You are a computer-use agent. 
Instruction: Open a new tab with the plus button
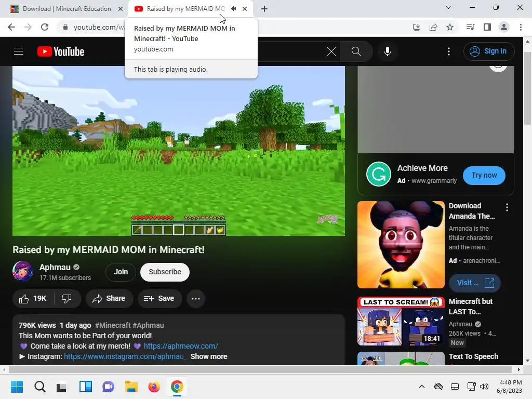(264, 9)
